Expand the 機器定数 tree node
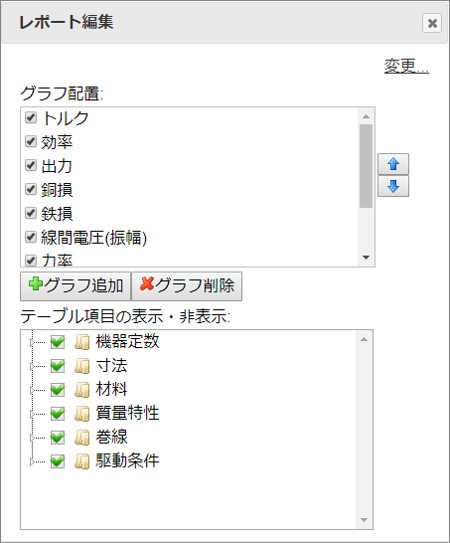This screenshot has height=543, width=450. pyautogui.click(x=32, y=342)
